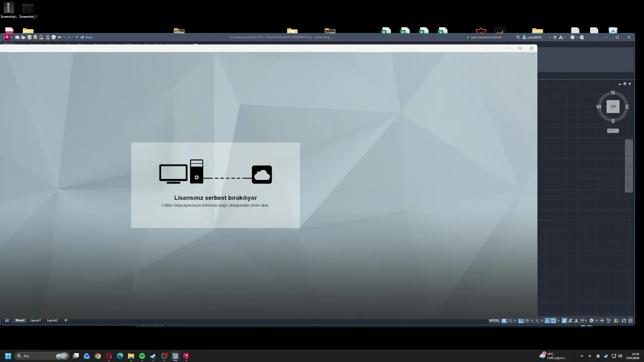Click the Save icon in Quick Access toolbar
This screenshot has height=362, width=644.
29,37
